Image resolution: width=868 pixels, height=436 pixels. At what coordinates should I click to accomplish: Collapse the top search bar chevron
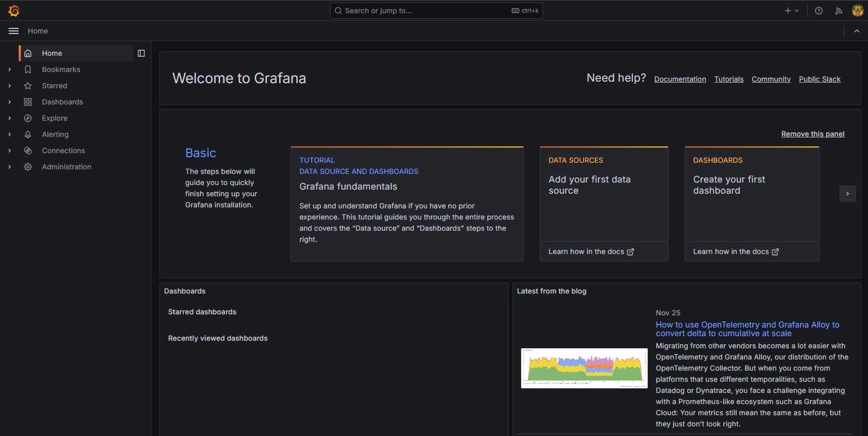[x=857, y=31]
